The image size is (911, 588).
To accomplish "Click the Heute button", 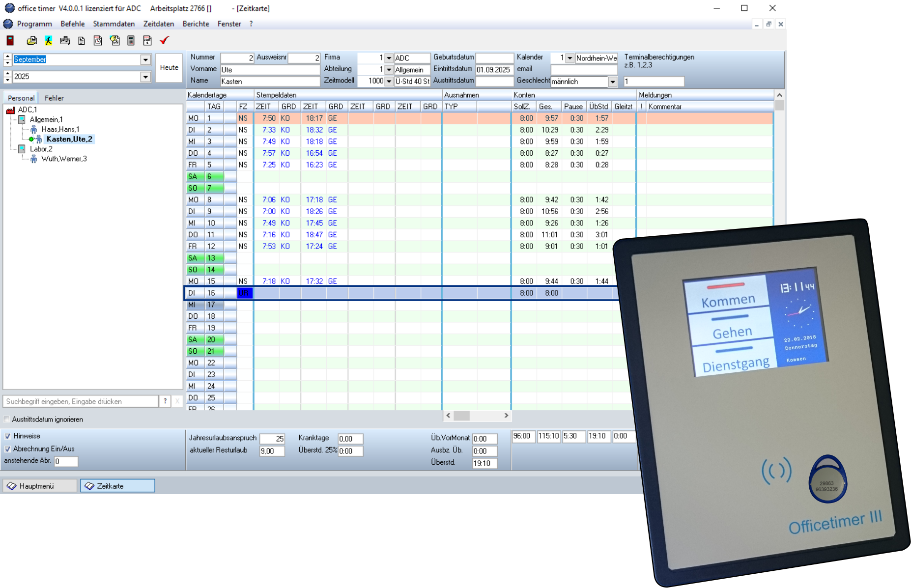I will click(x=169, y=68).
